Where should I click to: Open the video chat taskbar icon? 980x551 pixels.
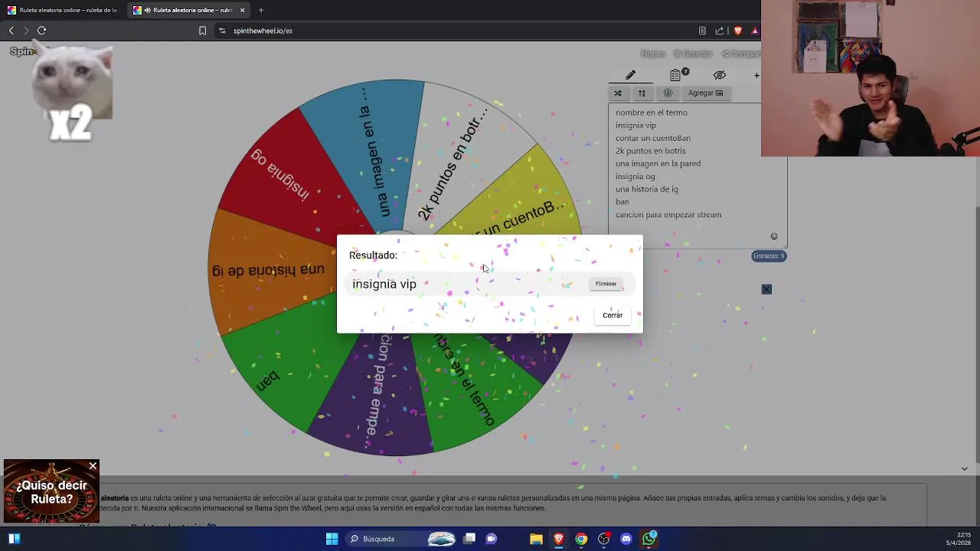coord(492,539)
